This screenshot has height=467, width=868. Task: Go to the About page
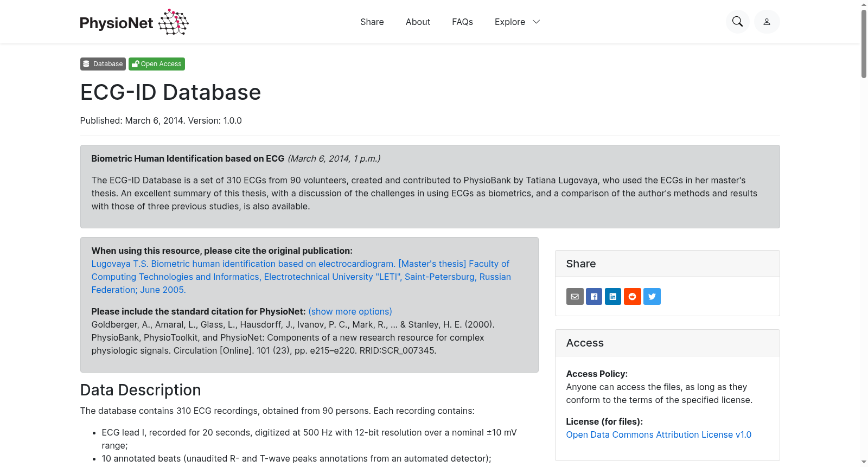[x=418, y=22]
